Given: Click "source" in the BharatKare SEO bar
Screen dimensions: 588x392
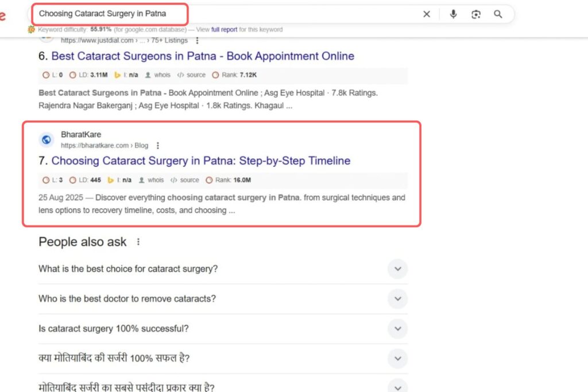Looking at the screenshot, I should point(189,180).
